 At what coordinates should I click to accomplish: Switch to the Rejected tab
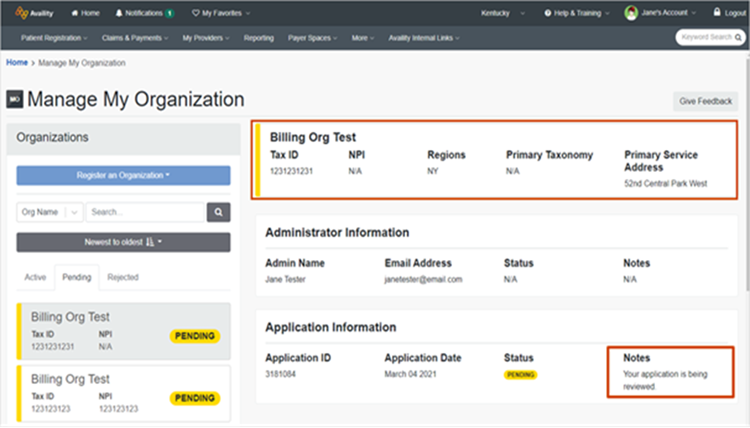(123, 277)
